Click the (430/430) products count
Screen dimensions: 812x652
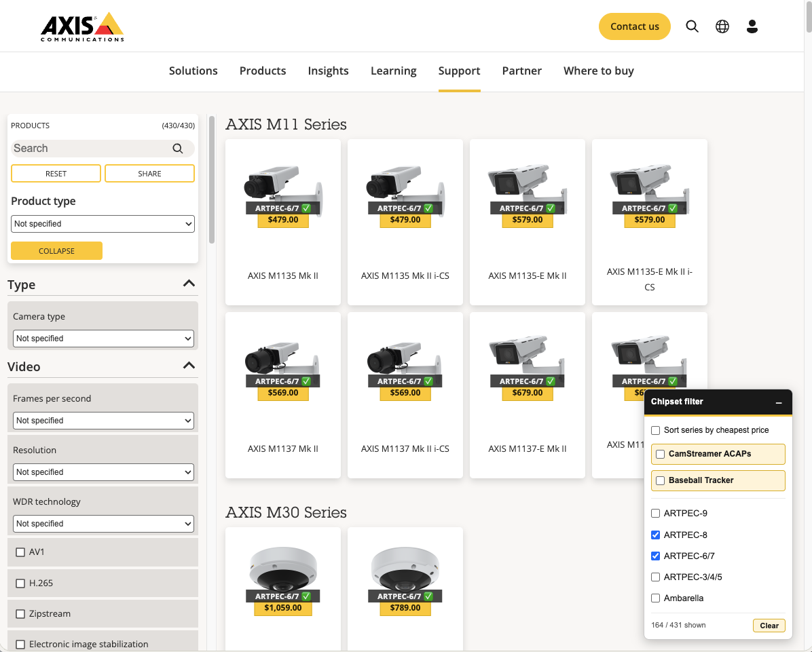pos(178,126)
